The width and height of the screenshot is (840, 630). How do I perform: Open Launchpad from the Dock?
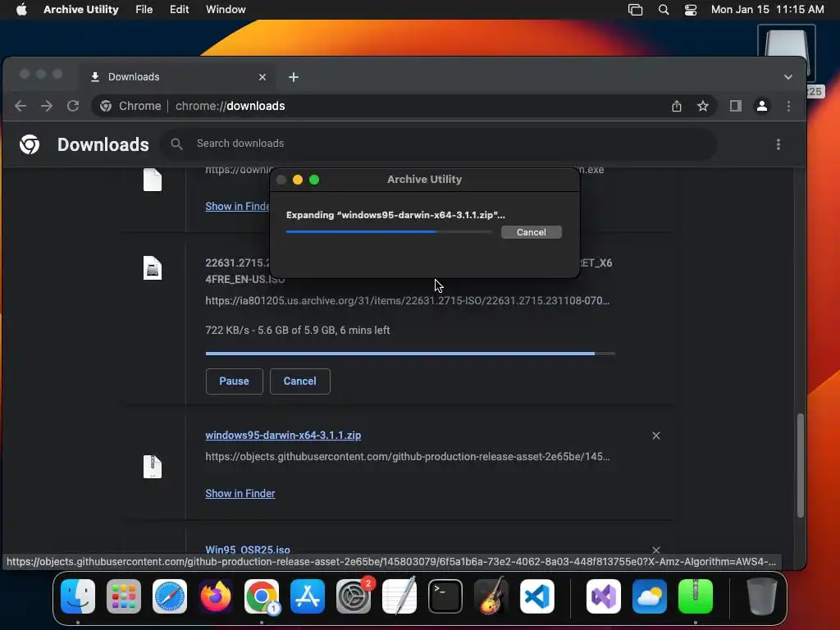pyautogui.click(x=124, y=596)
